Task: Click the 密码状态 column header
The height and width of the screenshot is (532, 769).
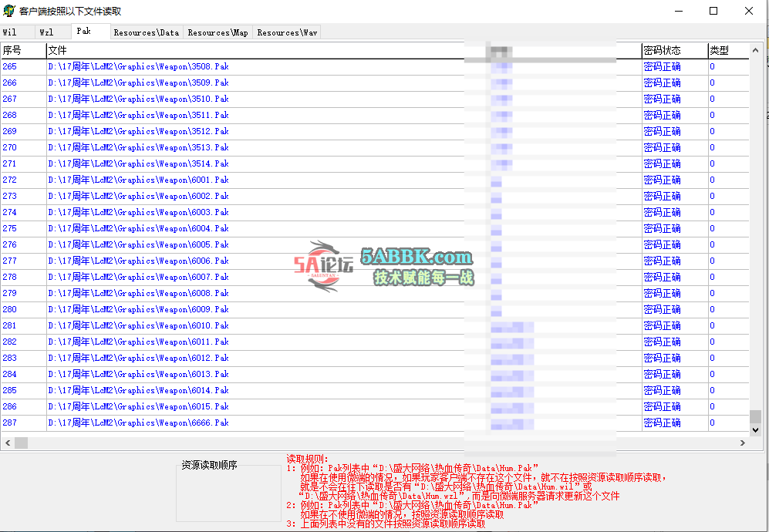Action: pyautogui.click(x=675, y=51)
